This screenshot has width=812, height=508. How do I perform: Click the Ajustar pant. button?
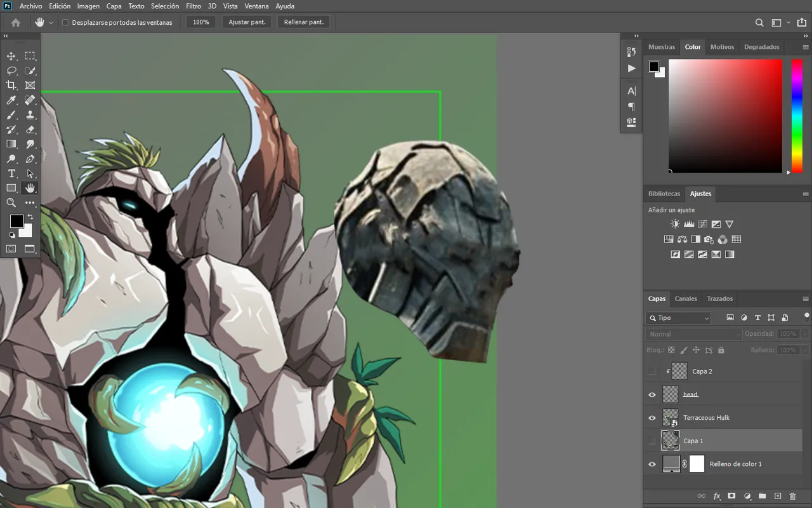pyautogui.click(x=247, y=22)
